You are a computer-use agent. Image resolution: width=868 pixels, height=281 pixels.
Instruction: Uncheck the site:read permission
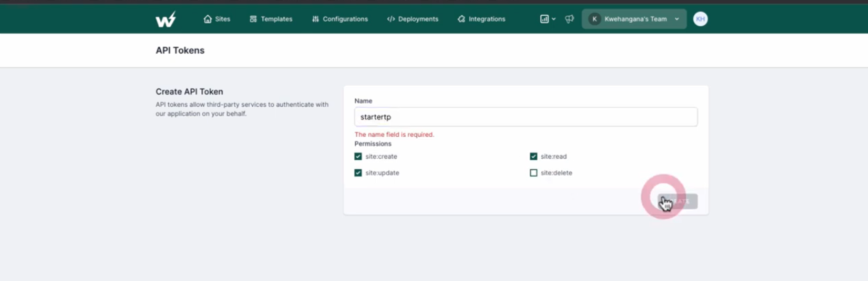coord(533,156)
